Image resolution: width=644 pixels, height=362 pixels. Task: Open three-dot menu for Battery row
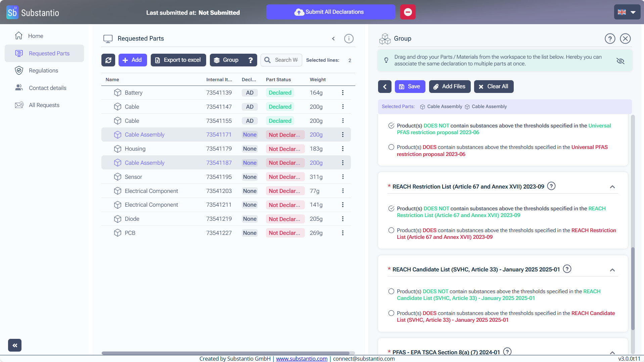(x=342, y=93)
